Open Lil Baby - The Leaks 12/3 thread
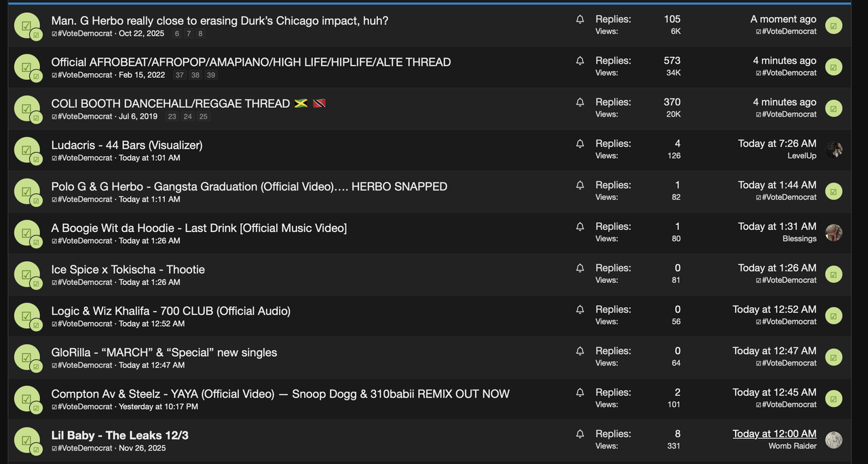Viewport: 868px width, 464px height. point(120,435)
